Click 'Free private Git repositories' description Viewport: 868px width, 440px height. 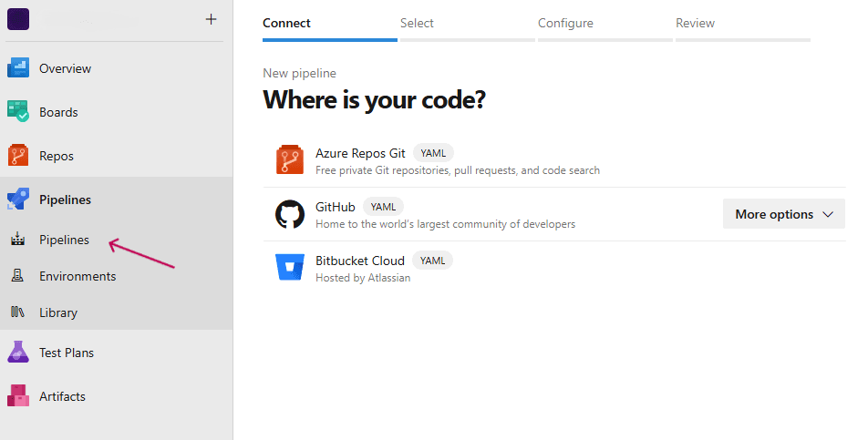458,170
